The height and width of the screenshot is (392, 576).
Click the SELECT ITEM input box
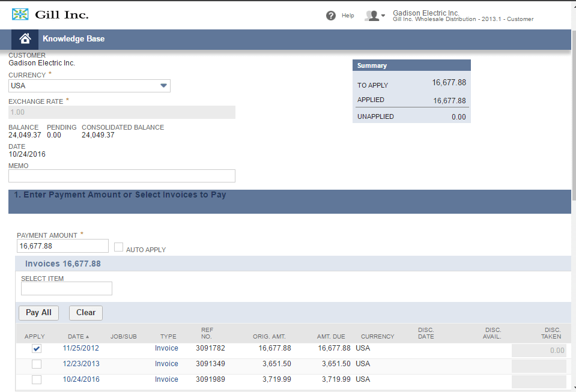tap(66, 288)
